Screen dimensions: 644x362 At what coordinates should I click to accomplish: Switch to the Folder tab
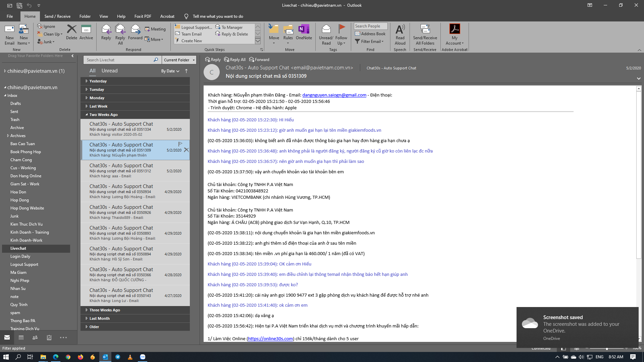[x=85, y=16]
